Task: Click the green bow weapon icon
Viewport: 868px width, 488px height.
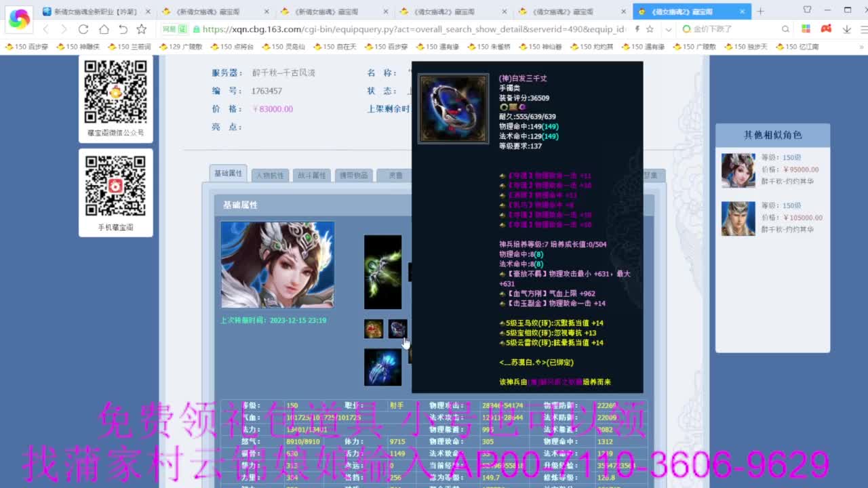Action: [x=382, y=272]
